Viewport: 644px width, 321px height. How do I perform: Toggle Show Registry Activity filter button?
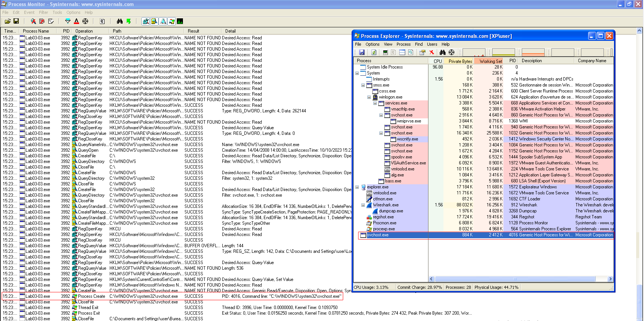coord(146,21)
